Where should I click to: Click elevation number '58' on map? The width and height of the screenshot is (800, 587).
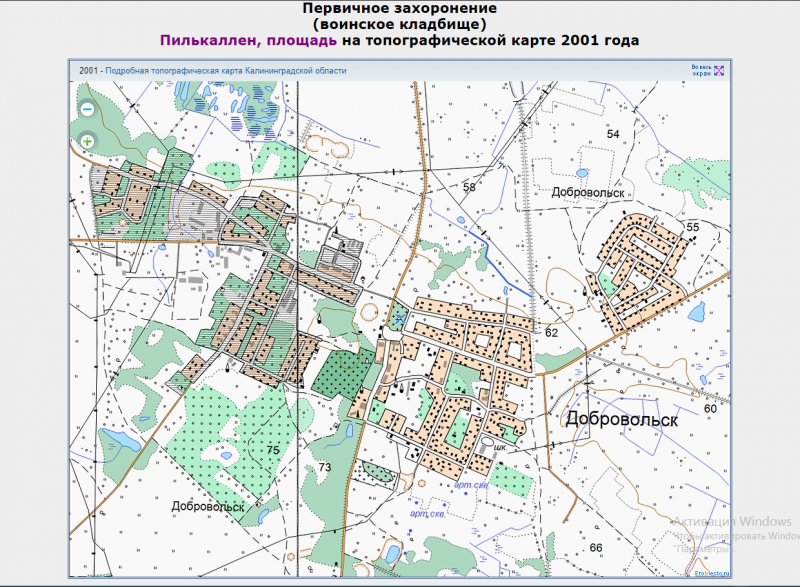pyautogui.click(x=469, y=187)
